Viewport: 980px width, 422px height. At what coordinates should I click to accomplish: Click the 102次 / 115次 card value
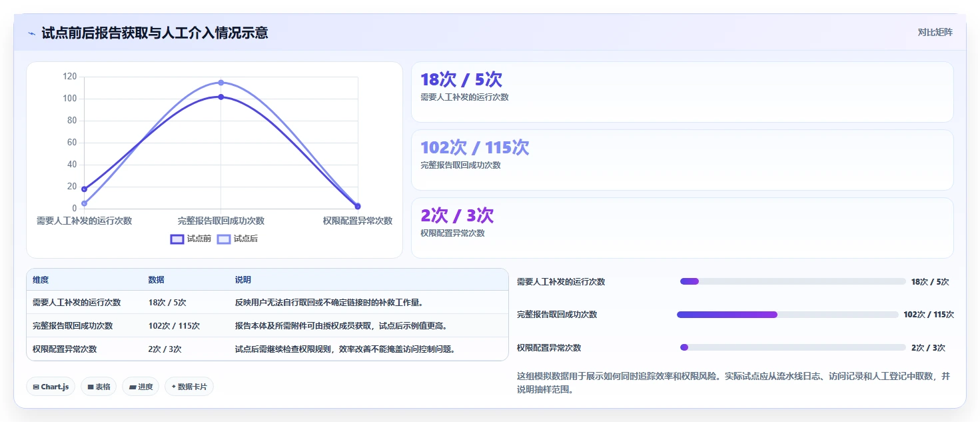click(x=475, y=147)
